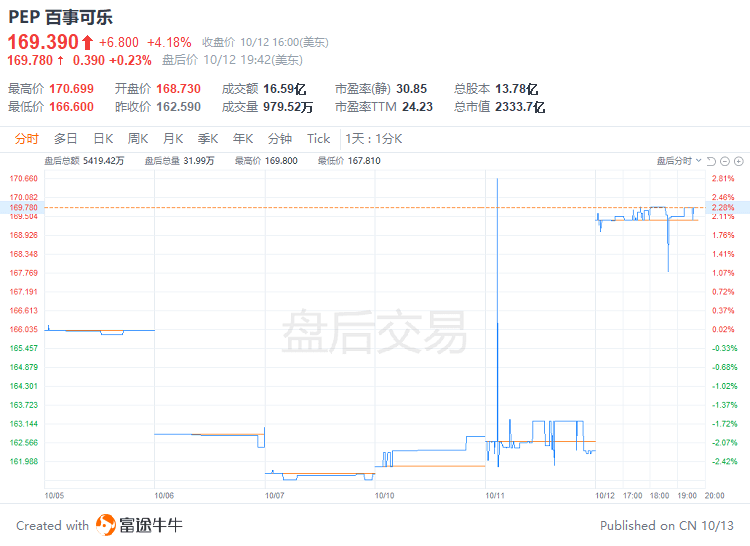This screenshot has width=750, height=546.
Task: Open the Tick tab
Action: [x=319, y=139]
